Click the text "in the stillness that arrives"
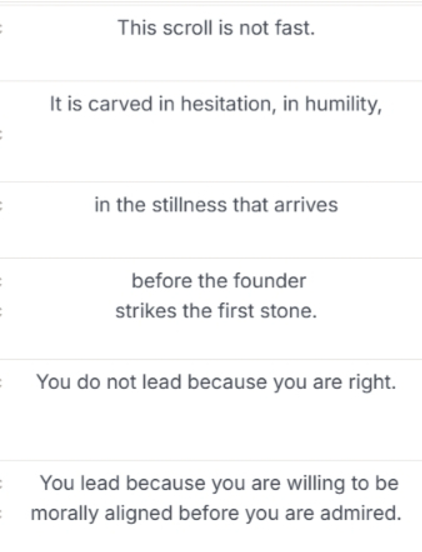The image size is (422, 552). point(216,205)
